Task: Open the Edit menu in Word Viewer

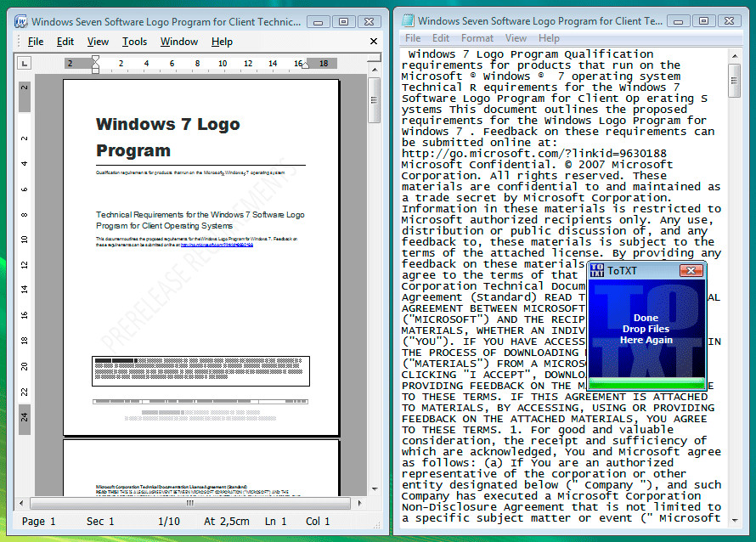Action: [x=65, y=42]
